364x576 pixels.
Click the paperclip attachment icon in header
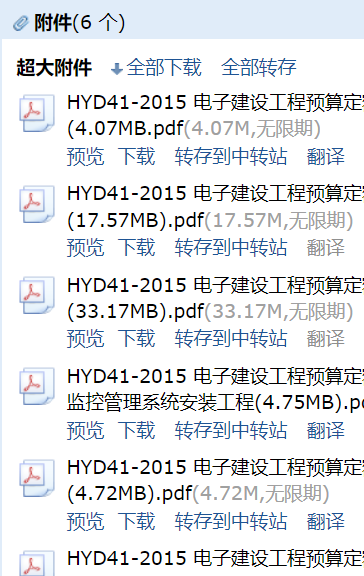click(x=21, y=24)
